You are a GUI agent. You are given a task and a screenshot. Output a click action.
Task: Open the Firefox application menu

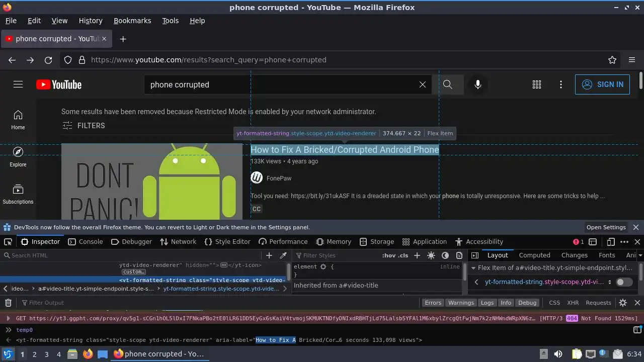632,60
